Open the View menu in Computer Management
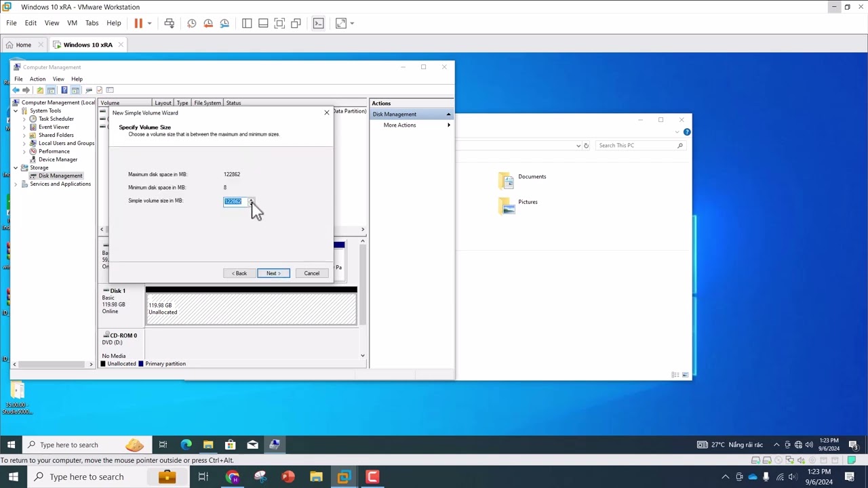Screen dimensions: 868x488 pyautogui.click(x=58, y=79)
